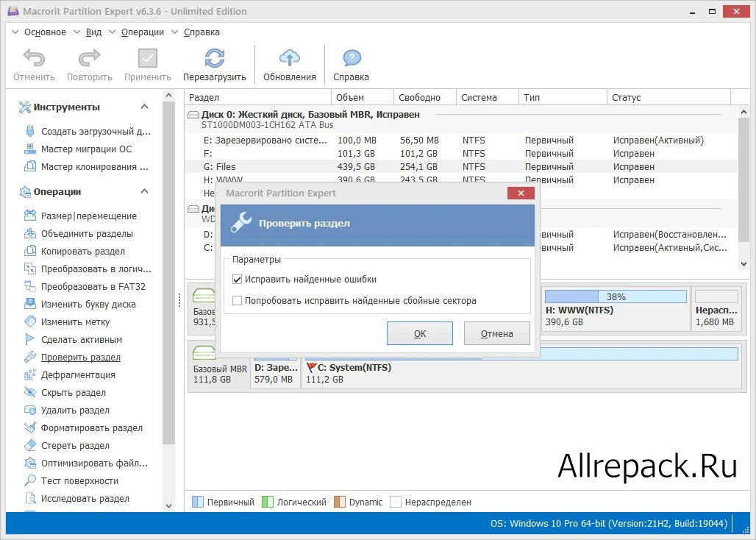Click the Тип column header
756x540 pixels.
562,97
